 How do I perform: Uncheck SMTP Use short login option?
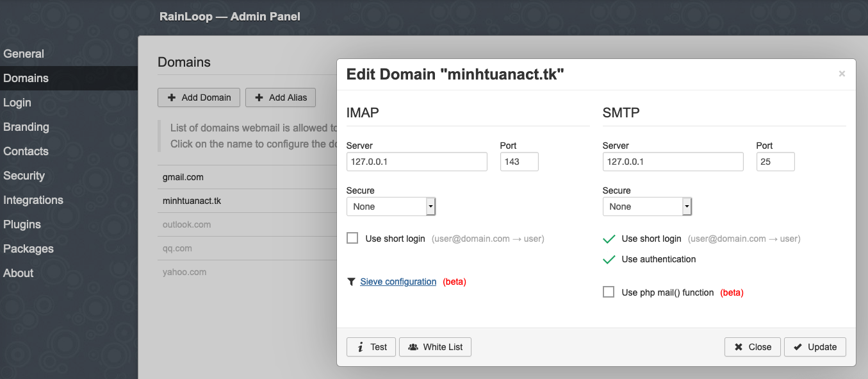coord(609,239)
